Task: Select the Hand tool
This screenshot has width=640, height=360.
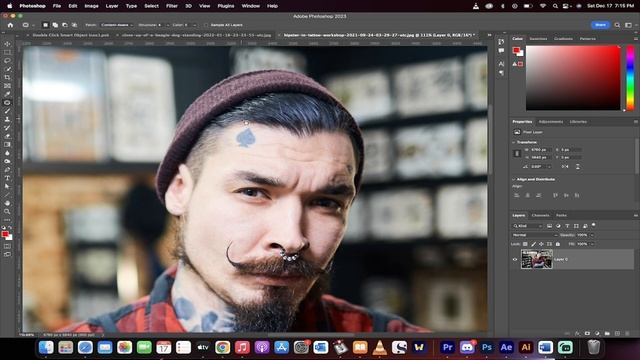Action: 7,203
